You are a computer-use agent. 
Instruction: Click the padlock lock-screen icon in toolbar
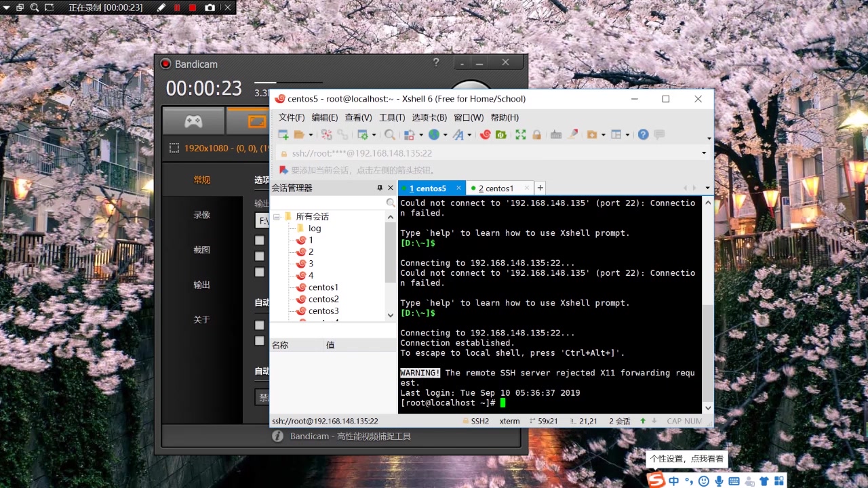pos(536,134)
